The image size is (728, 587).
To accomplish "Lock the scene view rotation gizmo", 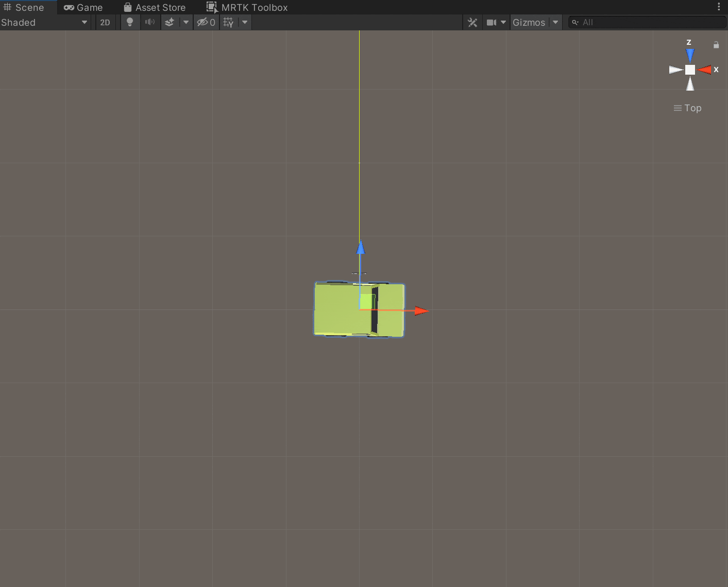I will [716, 45].
